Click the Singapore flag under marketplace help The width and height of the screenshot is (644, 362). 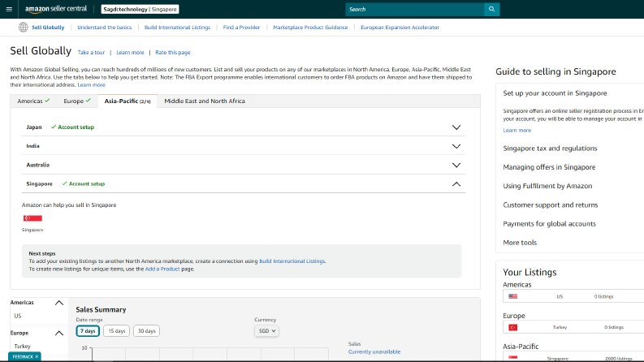point(32,218)
